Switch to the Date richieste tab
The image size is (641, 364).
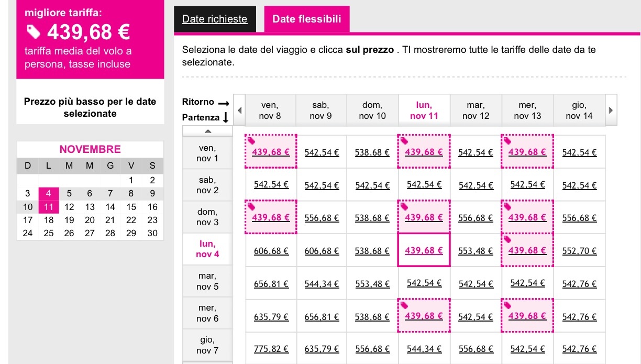click(x=215, y=19)
